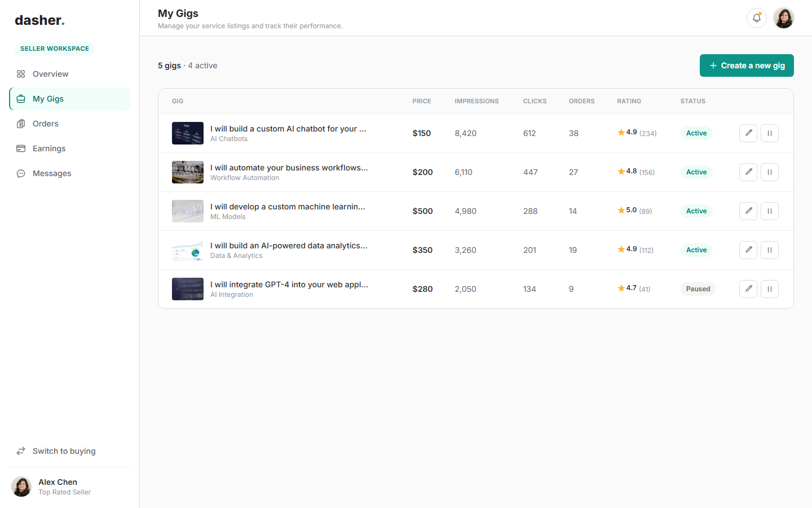The width and height of the screenshot is (812, 508).
Task: Click the ML Models gig thumbnail
Action: [x=188, y=211]
